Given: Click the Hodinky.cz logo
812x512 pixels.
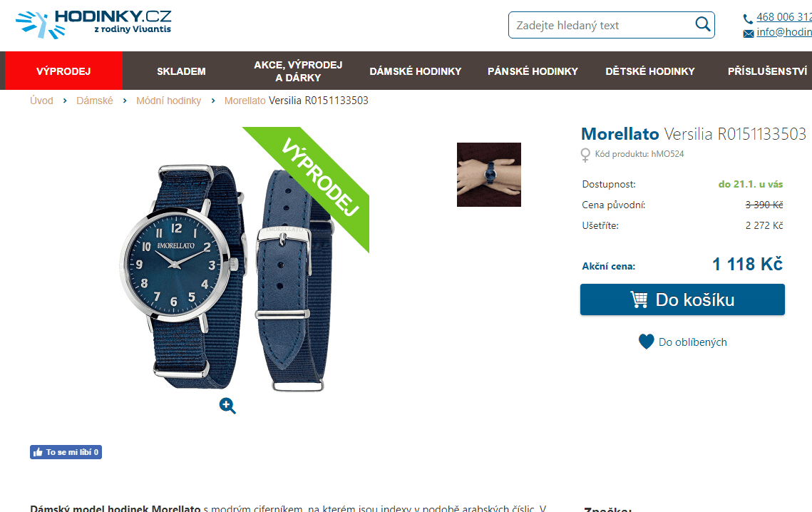Looking at the screenshot, I should coord(93,24).
